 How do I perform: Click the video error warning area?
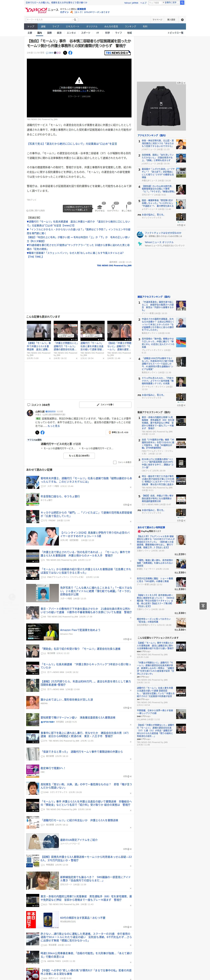click(x=79, y=88)
